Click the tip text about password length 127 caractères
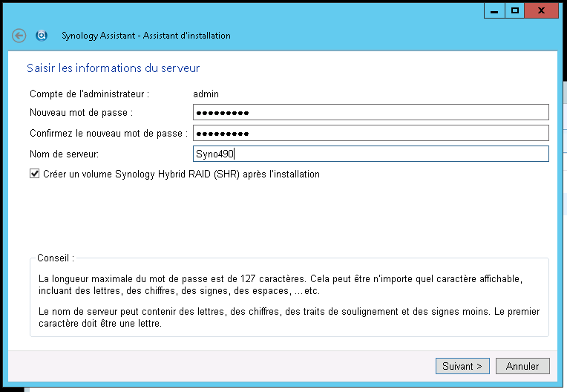The image size is (567, 392). tap(281, 284)
